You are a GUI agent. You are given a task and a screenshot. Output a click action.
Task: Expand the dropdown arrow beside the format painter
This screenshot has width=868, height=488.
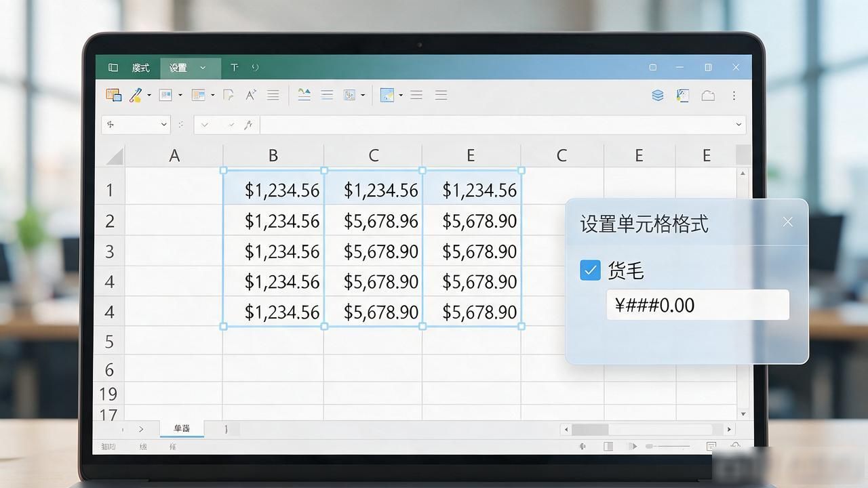coord(149,96)
